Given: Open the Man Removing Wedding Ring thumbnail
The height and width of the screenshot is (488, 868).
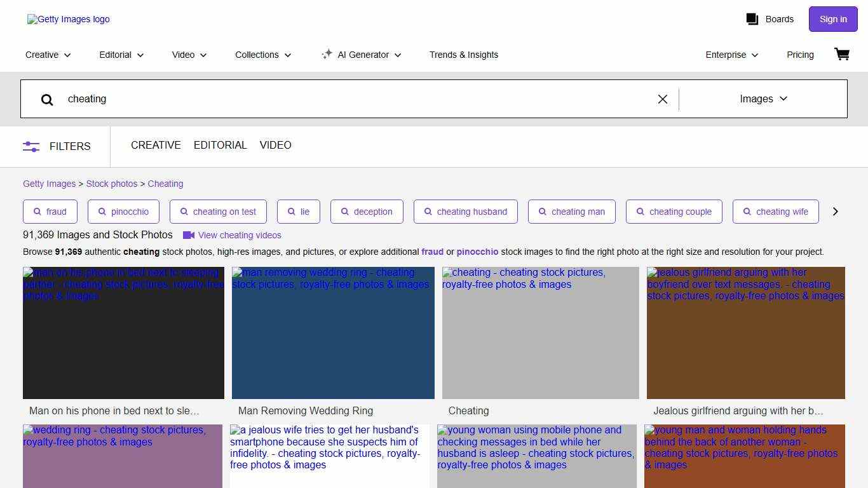Looking at the screenshot, I should coord(333,333).
